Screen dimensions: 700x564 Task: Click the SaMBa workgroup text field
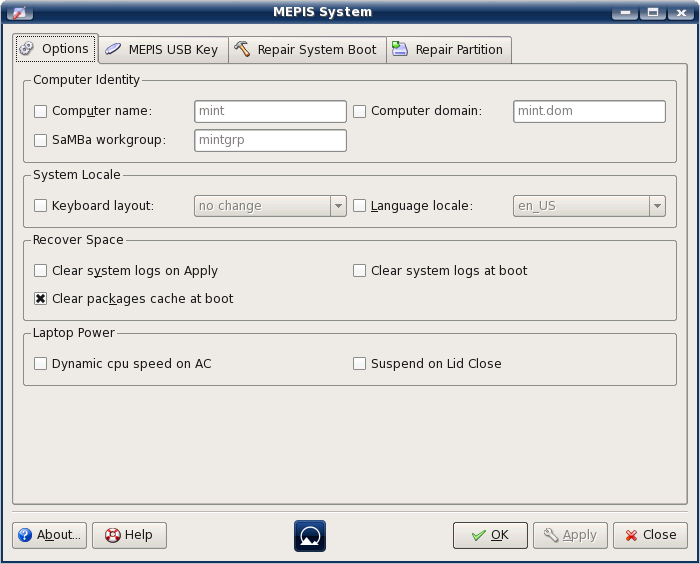[x=270, y=140]
